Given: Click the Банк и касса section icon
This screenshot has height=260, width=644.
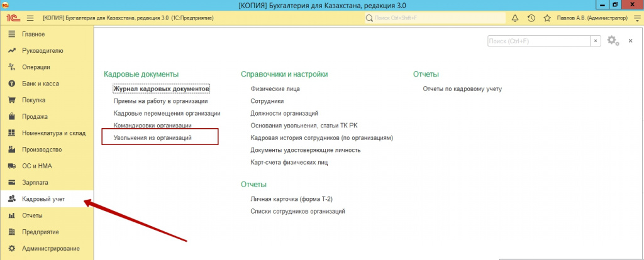Looking at the screenshot, I should coord(12,84).
